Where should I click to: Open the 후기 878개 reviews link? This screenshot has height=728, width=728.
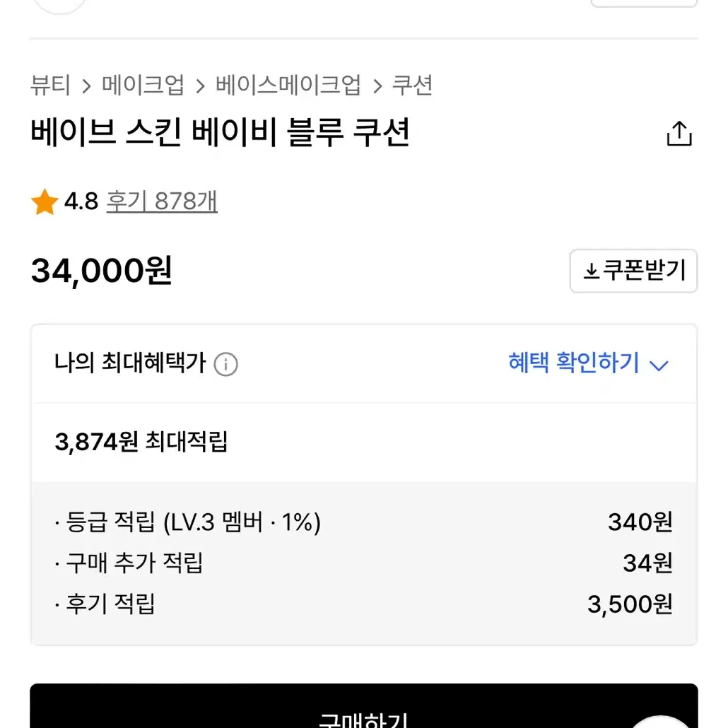coord(162,201)
